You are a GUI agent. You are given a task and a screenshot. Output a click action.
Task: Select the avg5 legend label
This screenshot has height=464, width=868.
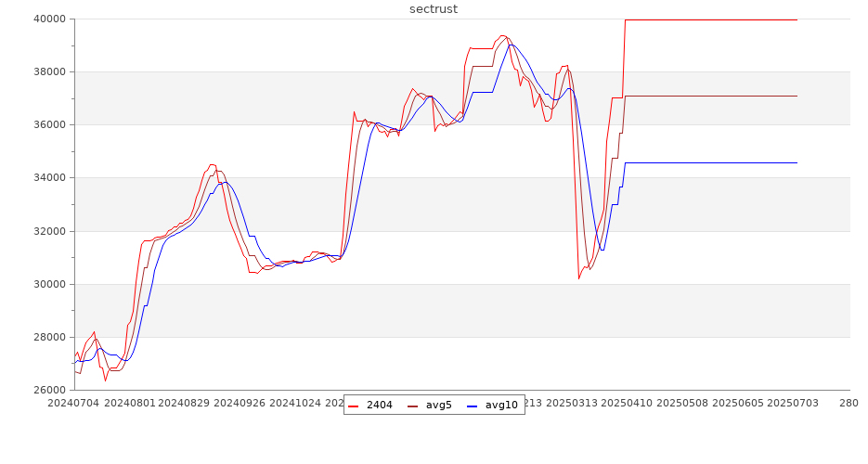tap(438, 405)
